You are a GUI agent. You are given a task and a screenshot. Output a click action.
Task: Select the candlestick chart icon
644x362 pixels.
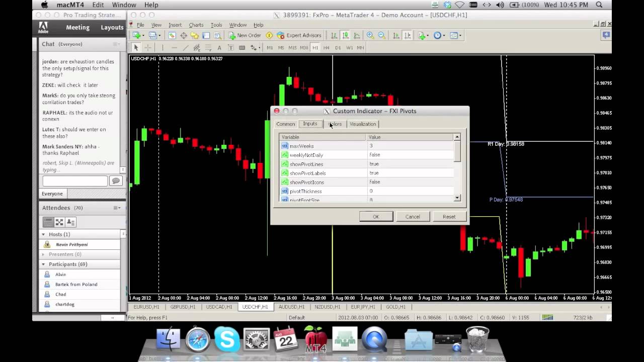pos(346,35)
